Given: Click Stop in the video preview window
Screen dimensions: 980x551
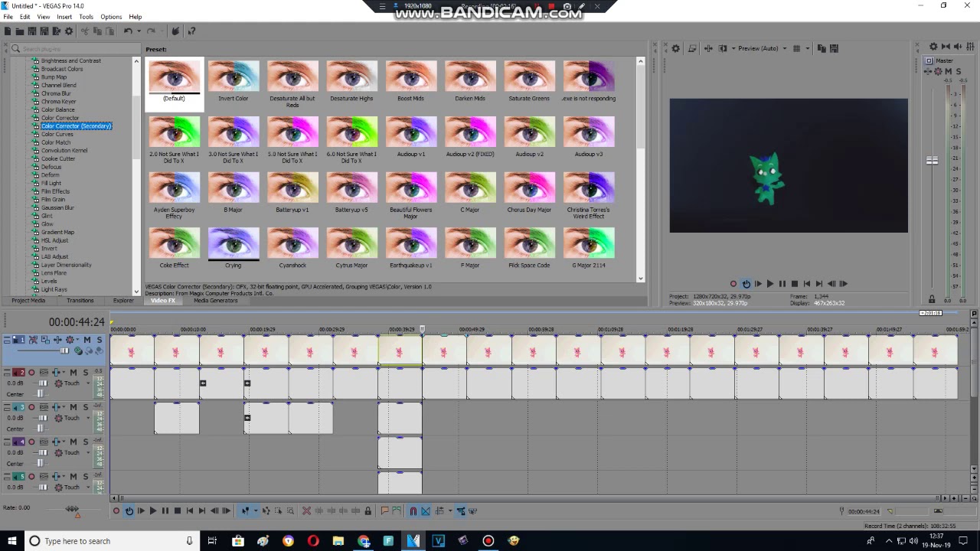Looking at the screenshot, I should [x=794, y=284].
